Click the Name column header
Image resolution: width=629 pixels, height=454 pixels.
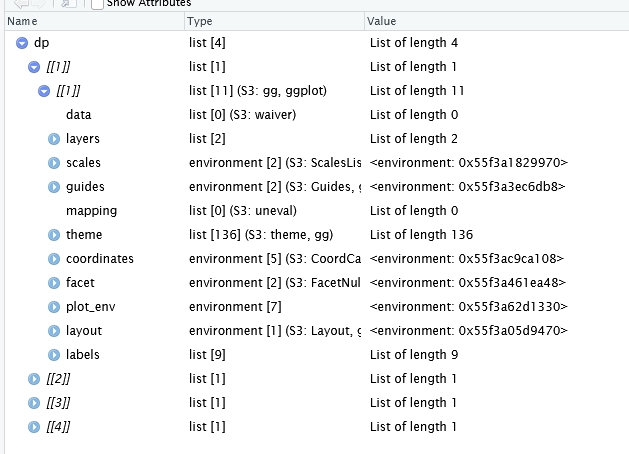pyautogui.click(x=95, y=21)
